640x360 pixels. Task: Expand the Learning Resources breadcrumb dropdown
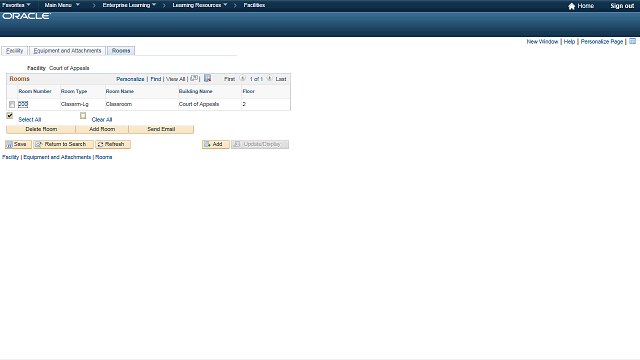coord(200,5)
